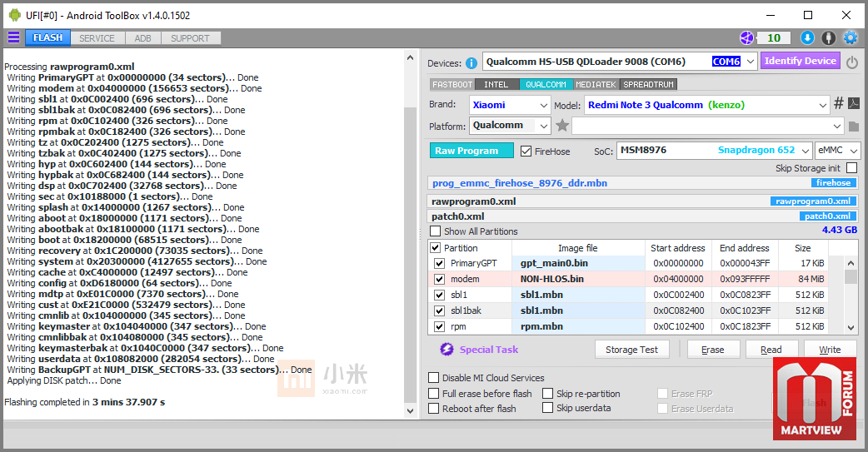Image resolution: width=868 pixels, height=452 pixels.
Task: Click the Special Task link
Action: (x=489, y=349)
